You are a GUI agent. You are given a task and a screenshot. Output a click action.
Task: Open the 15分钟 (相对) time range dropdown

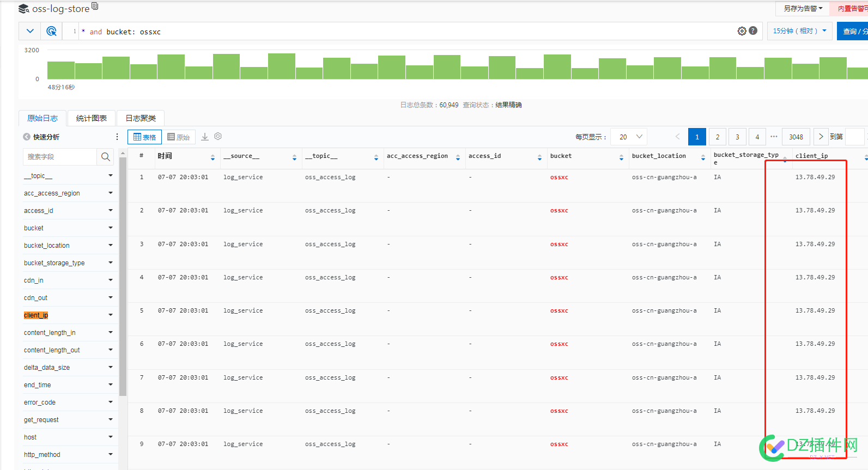point(799,31)
